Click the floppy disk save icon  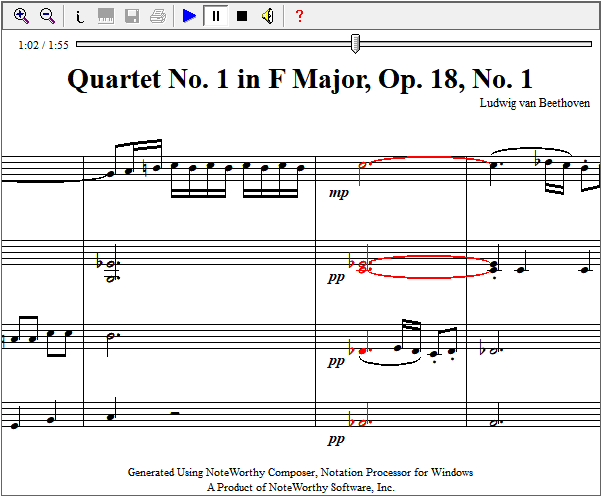coord(132,16)
